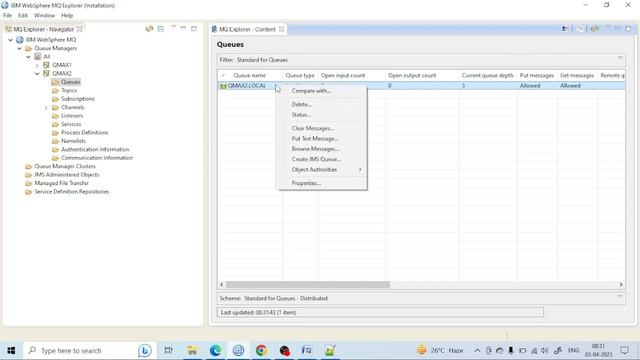Click the Queues folder icon in Navigator

click(56, 82)
